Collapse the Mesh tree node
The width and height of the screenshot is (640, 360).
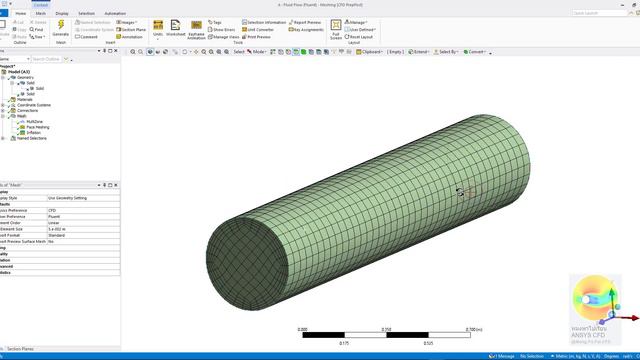click(x=3, y=116)
